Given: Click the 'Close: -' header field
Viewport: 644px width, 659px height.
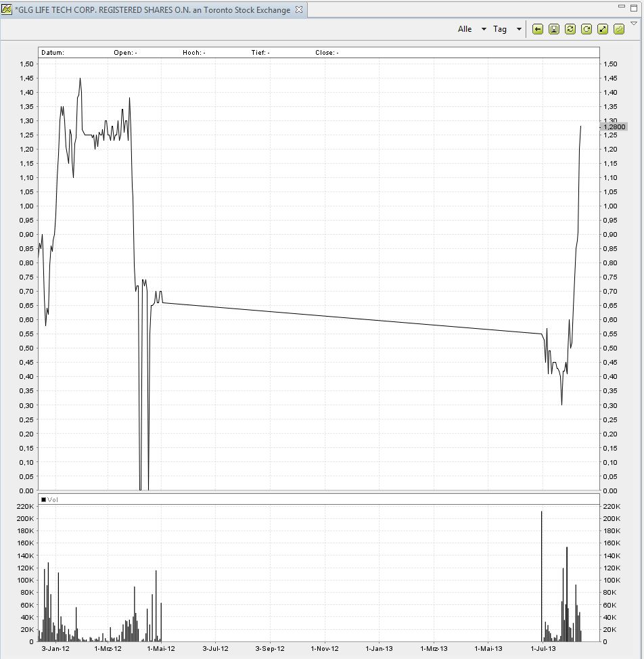Looking at the screenshot, I should coord(327,53).
